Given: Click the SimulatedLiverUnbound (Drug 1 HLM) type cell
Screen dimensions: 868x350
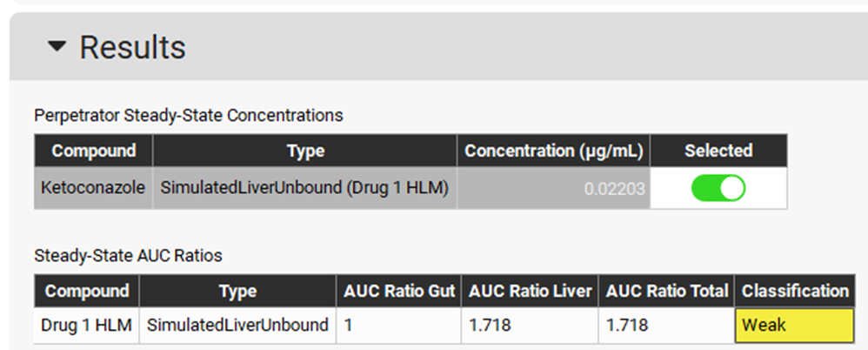Looking at the screenshot, I should [304, 188].
